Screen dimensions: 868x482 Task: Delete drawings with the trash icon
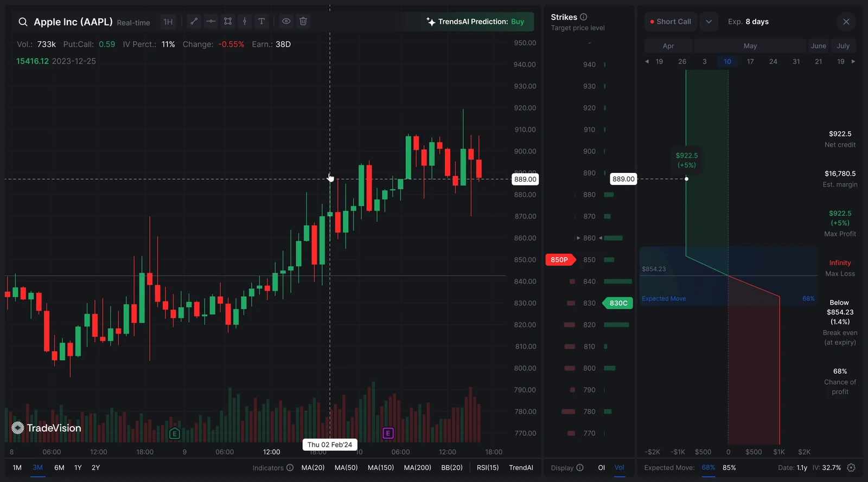pyautogui.click(x=303, y=21)
